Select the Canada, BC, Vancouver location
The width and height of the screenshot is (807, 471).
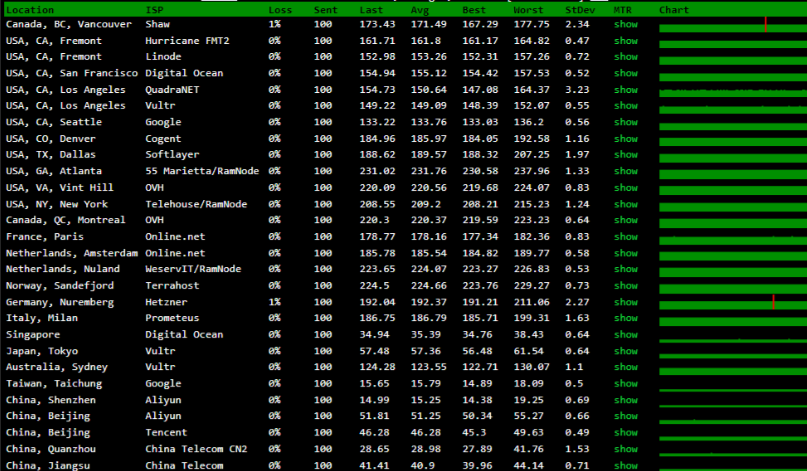pos(68,24)
